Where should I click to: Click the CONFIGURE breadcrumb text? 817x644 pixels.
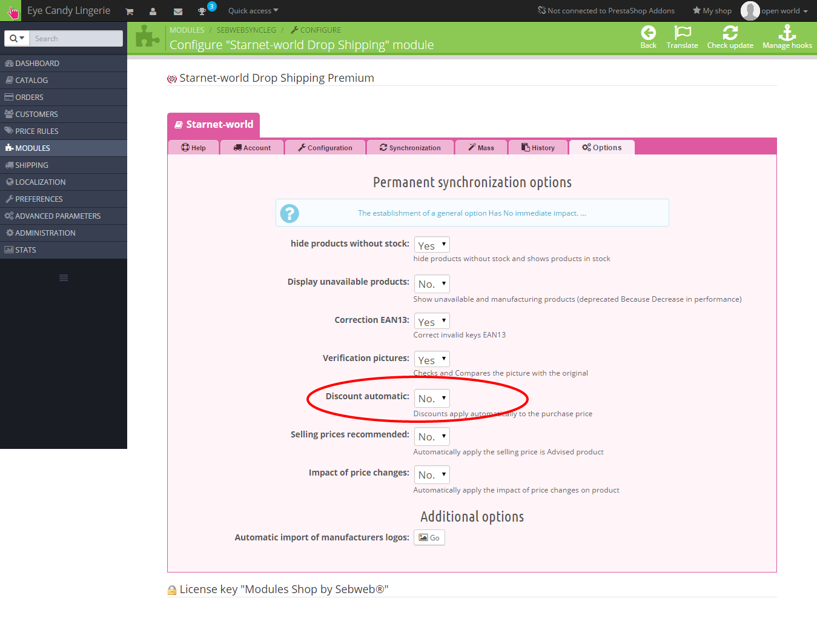pos(320,30)
